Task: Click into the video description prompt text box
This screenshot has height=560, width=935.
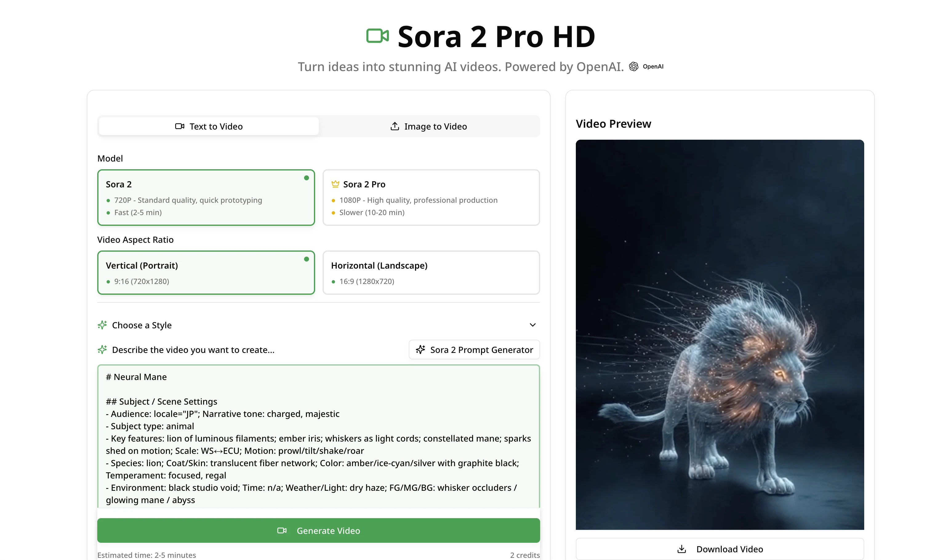Action: [x=319, y=436]
